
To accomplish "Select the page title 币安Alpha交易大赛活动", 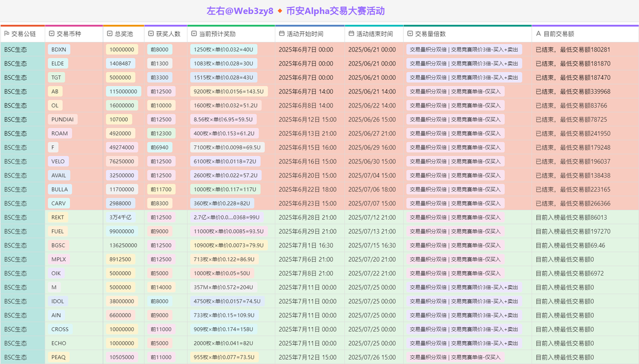I will tap(335, 11).
